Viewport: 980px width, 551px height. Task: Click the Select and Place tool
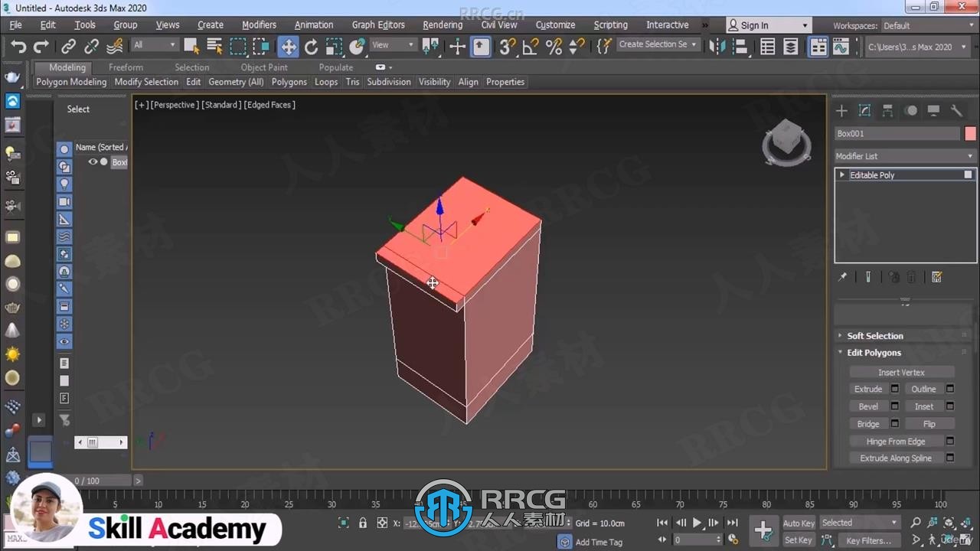click(357, 47)
